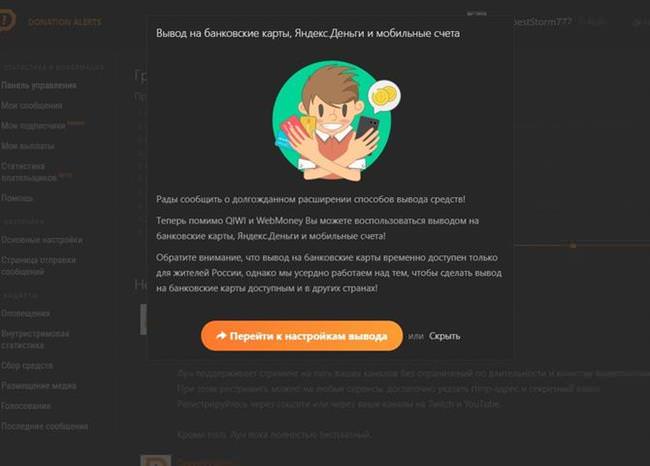Go to Мои подписчики in the sidebar
Screen dimensions: 650x466
coord(34,126)
